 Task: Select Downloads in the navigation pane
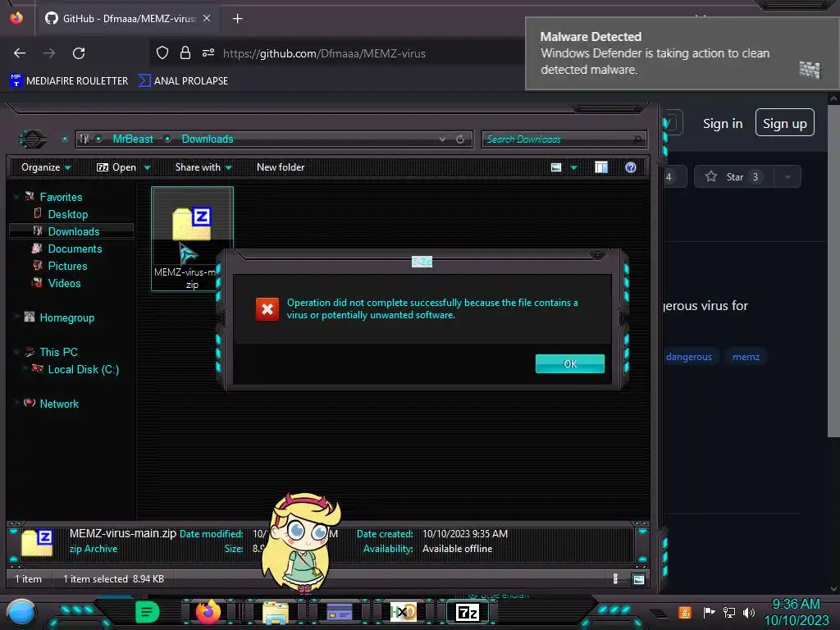(x=74, y=231)
